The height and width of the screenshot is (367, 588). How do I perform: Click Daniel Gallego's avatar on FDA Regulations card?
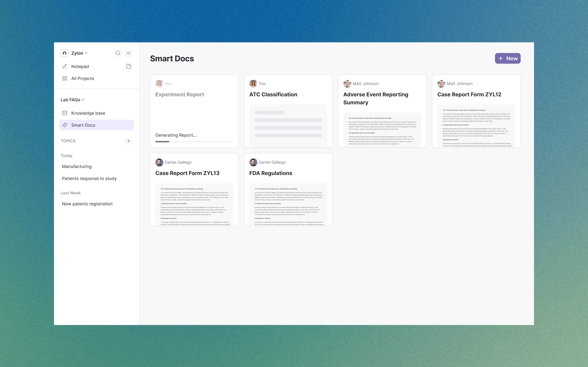click(253, 162)
